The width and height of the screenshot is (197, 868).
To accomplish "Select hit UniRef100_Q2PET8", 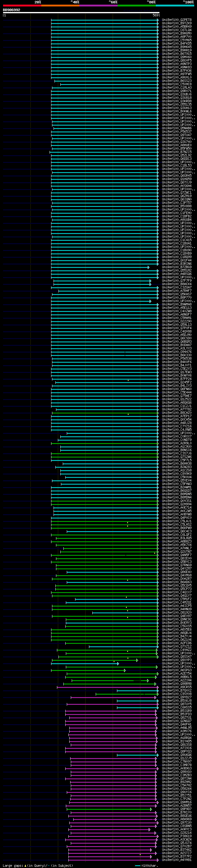I will point(176,20).
